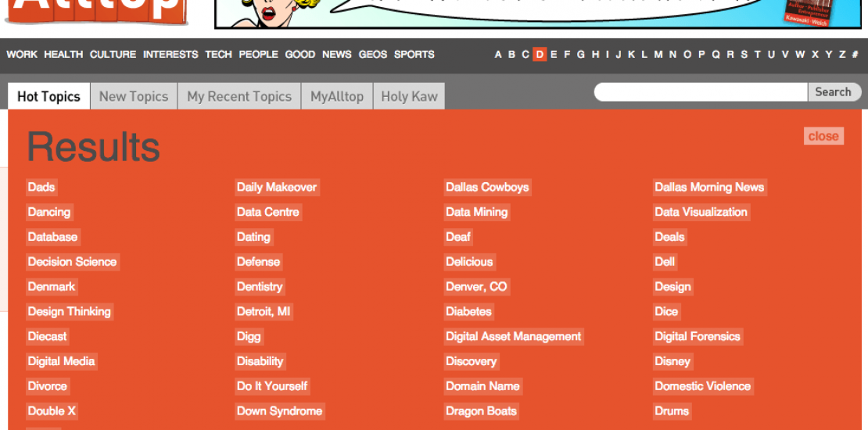
Task: Visit the Do It Yourself topic
Action: point(272,386)
